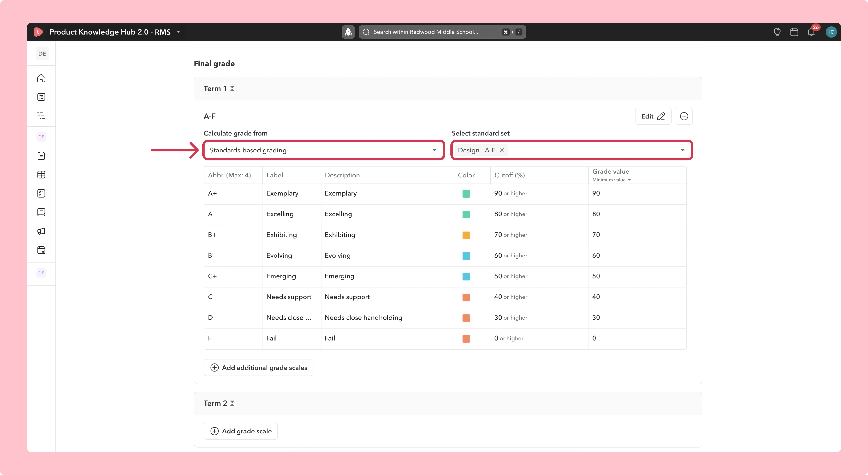Remove the Design - A-F chip
868x475 pixels.
point(502,150)
